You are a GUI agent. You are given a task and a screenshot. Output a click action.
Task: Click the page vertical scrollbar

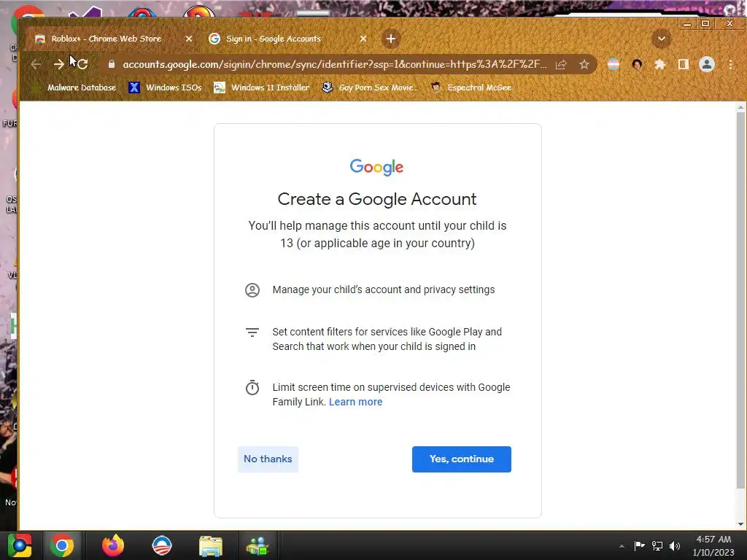(x=740, y=301)
